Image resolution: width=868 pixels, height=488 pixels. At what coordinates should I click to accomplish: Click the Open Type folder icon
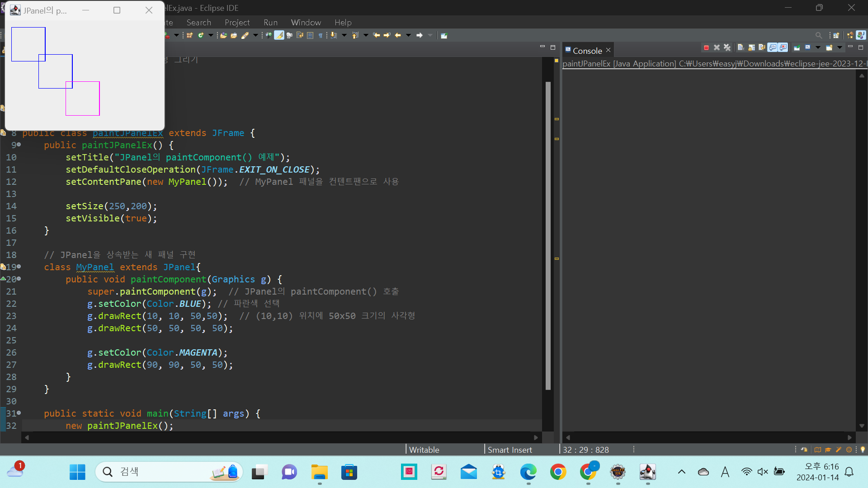tap(223, 35)
